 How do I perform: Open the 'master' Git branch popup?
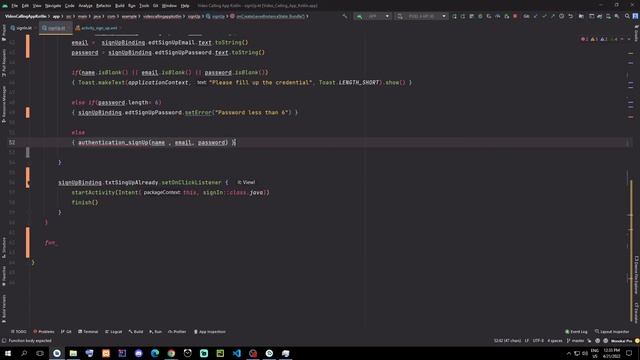point(576,340)
